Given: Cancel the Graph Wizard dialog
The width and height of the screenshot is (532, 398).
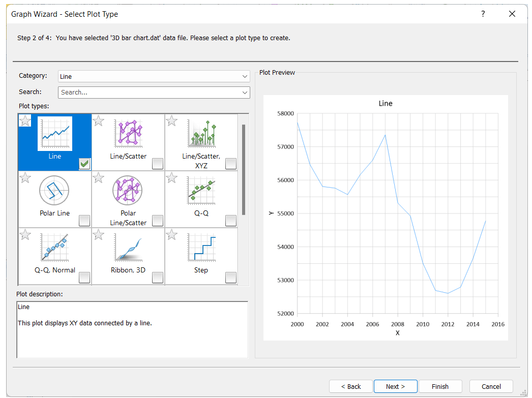Looking at the screenshot, I should tap(491, 386).
